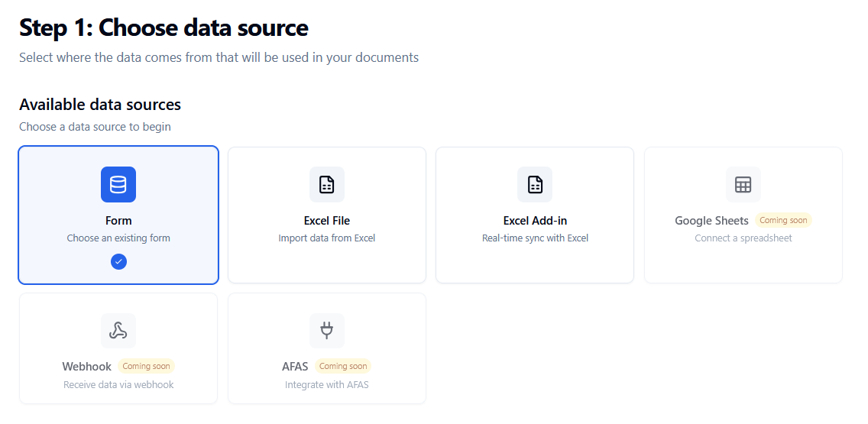This screenshot has width=868, height=424.
Task: Click the Excel Add-in document icon
Action: [535, 184]
